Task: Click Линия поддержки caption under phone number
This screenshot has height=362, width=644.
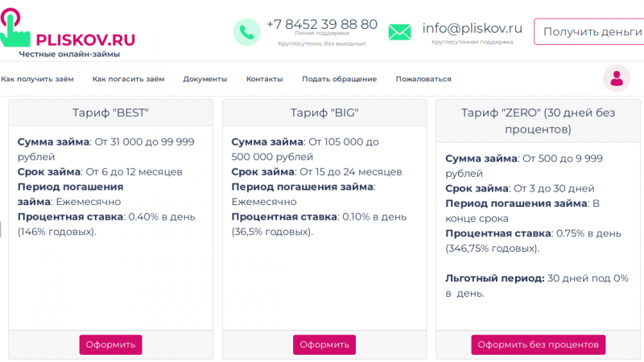Action: [322, 33]
